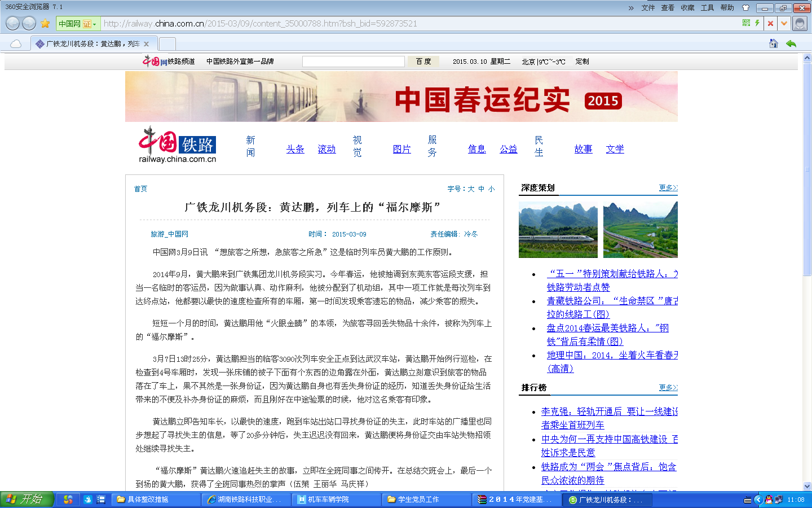Open the 故事 navigation link

tap(583, 149)
